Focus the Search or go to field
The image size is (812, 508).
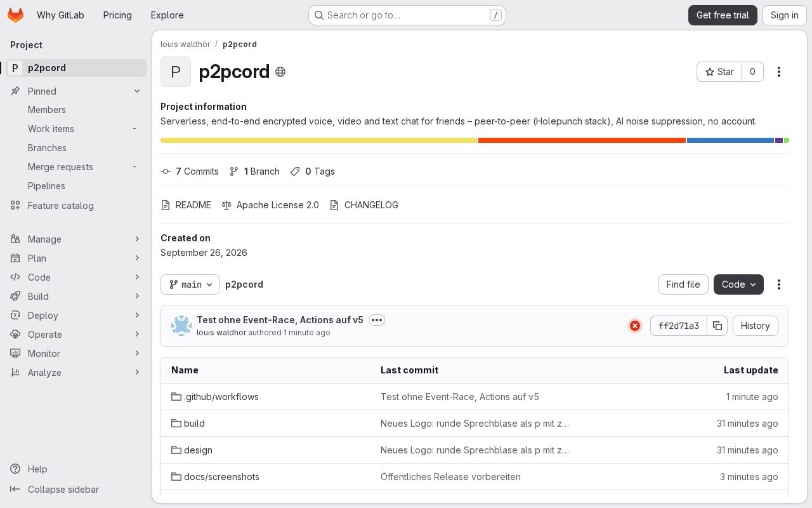(x=407, y=15)
